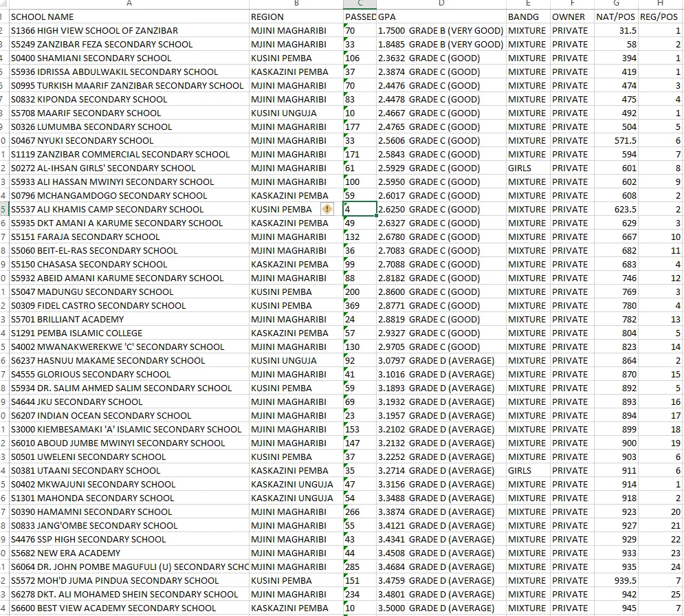
Task: Select the column H header
Action: (x=661, y=3)
